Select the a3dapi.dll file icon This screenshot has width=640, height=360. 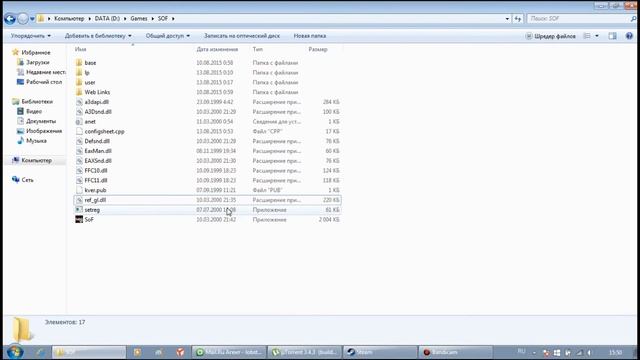[79, 102]
